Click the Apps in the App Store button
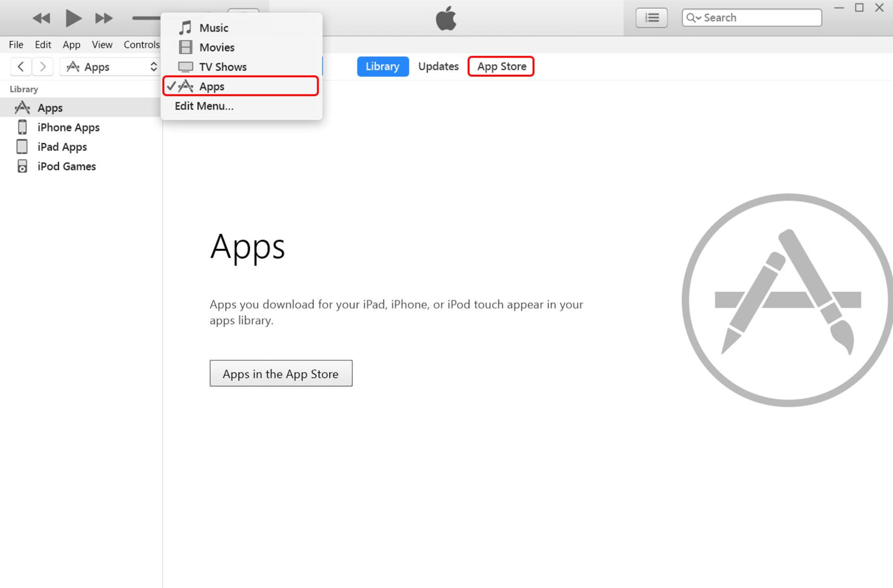Image resolution: width=893 pixels, height=588 pixels. pyautogui.click(x=280, y=374)
